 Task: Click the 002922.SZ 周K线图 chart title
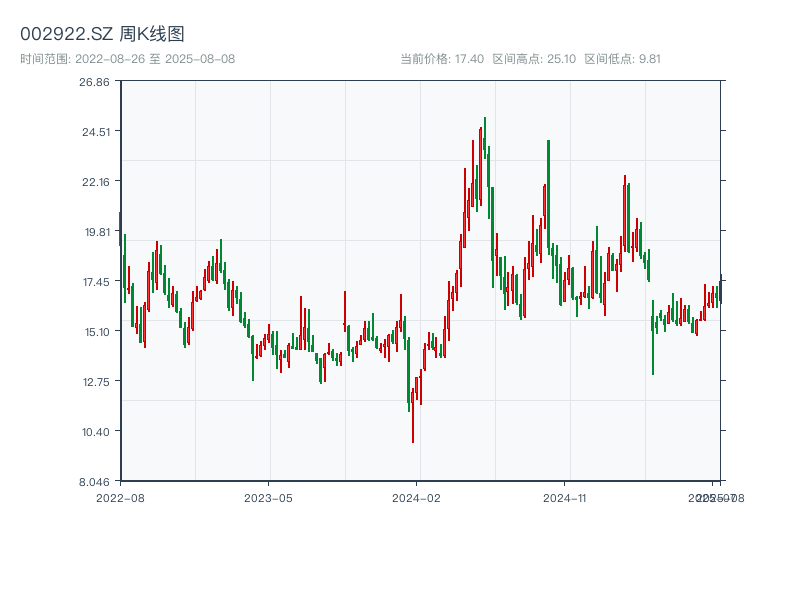(x=102, y=34)
